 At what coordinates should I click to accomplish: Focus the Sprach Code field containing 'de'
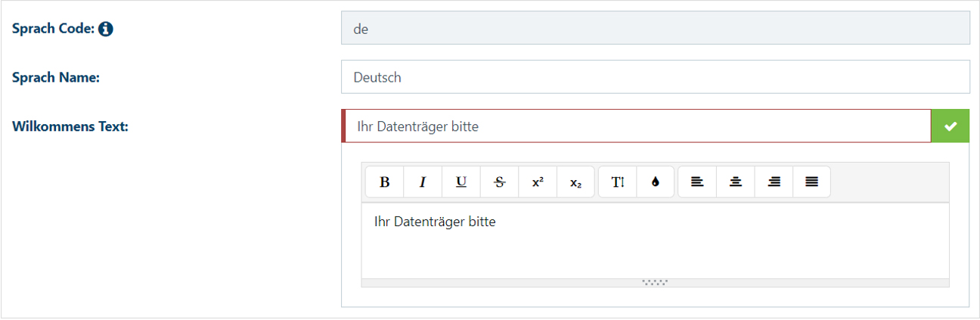(656, 28)
